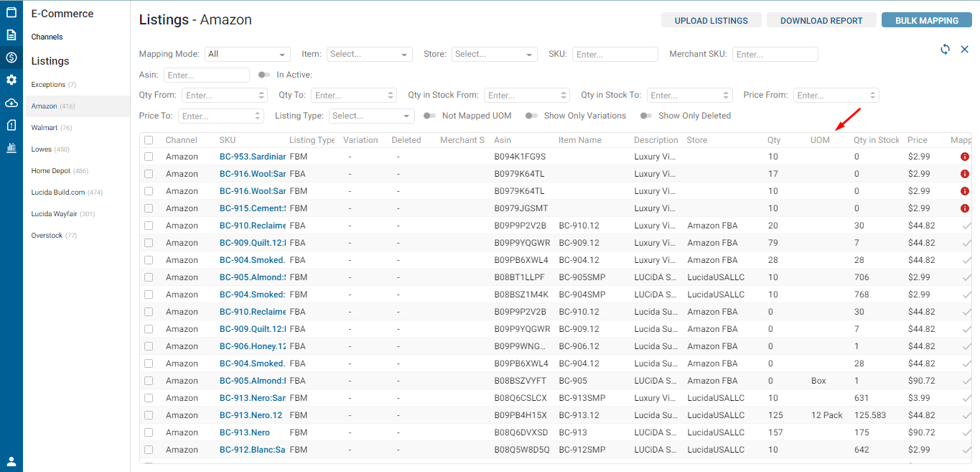Expand the Store filter dropdown
The width and height of the screenshot is (980, 472).
point(495,54)
